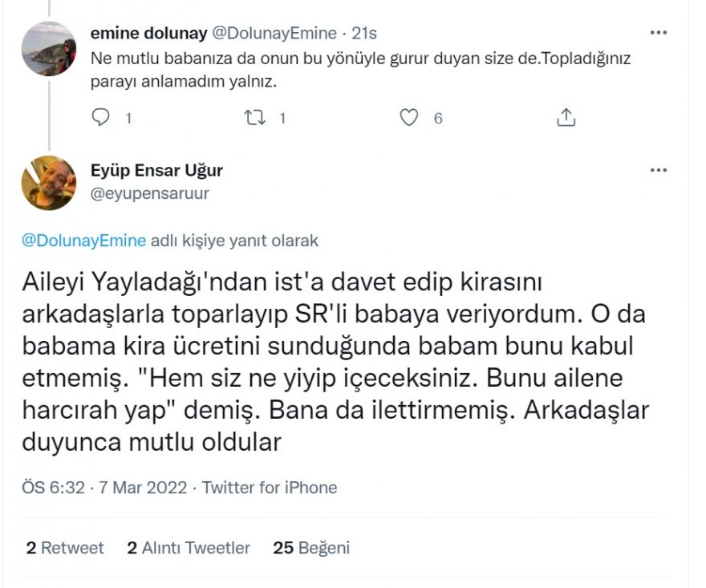Open the more options dots on Eyüp Ensar Uğur's tweet

tap(658, 170)
